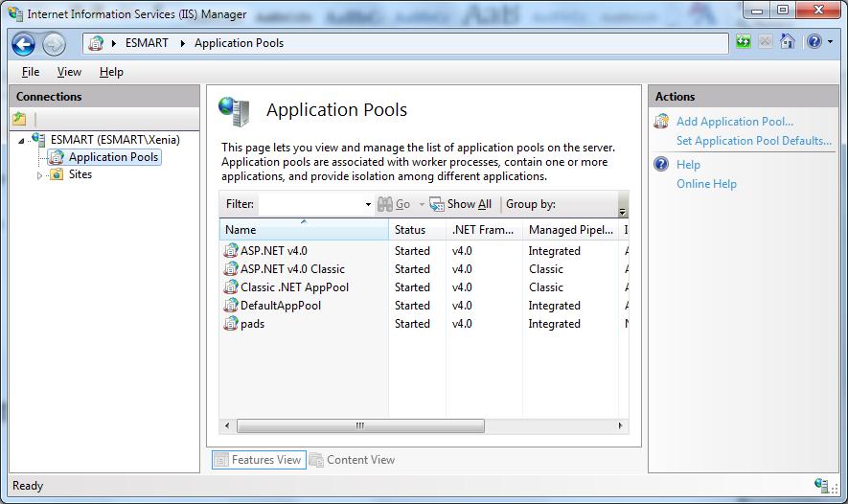Go back with the blue Back arrow

24,44
